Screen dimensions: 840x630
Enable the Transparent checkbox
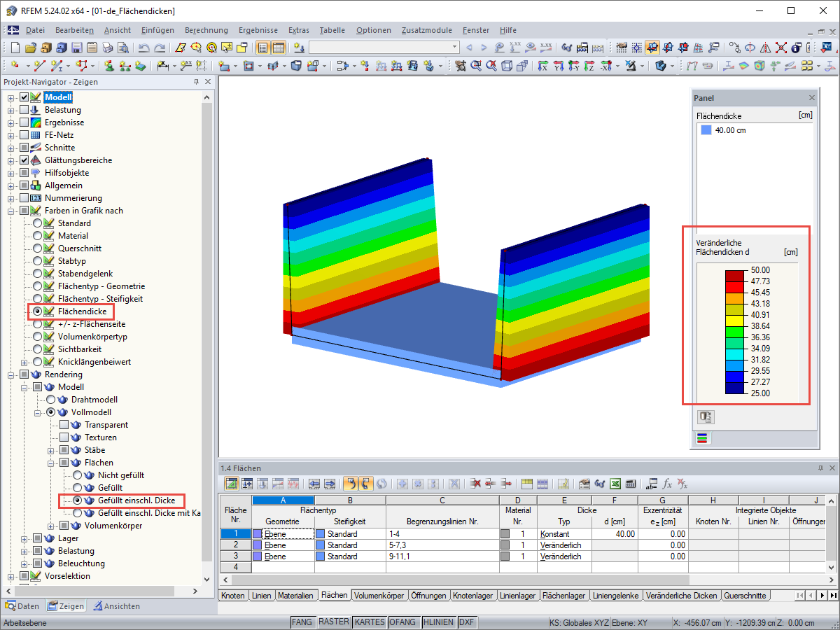pos(64,425)
